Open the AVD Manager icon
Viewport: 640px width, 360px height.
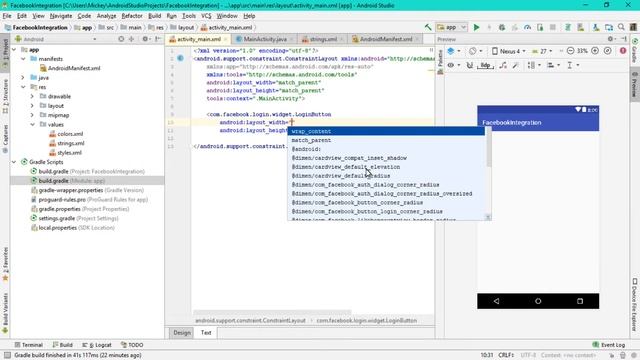[580, 27]
